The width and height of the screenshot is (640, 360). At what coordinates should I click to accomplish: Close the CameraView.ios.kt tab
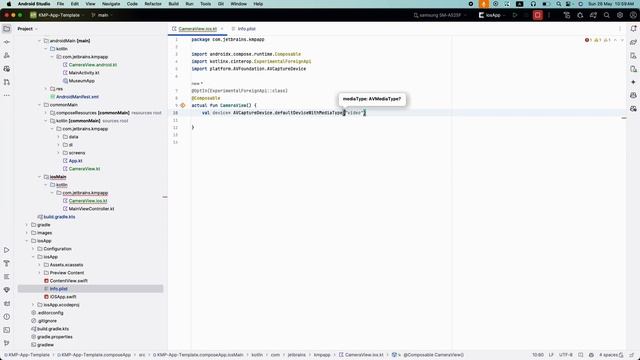point(222,29)
